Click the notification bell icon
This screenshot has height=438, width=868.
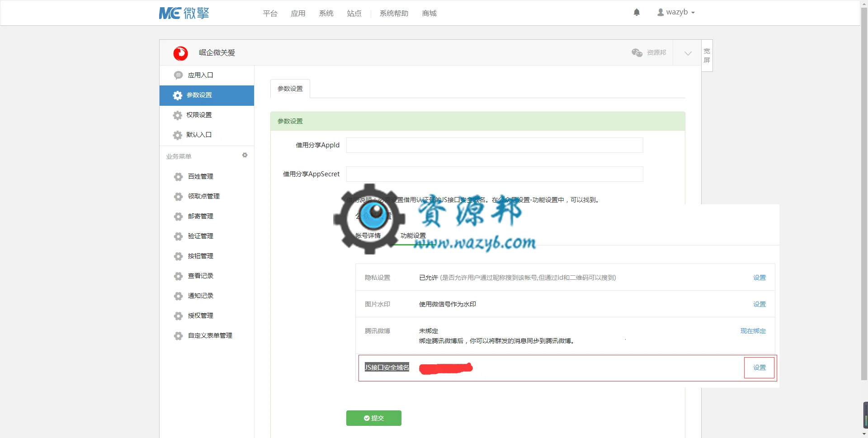637,12
